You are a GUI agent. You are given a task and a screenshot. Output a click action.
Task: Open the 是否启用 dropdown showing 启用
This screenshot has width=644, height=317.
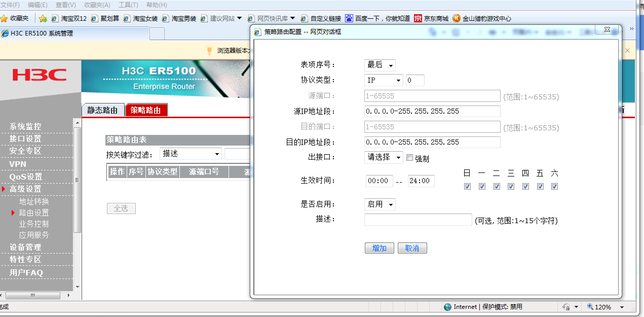point(380,204)
